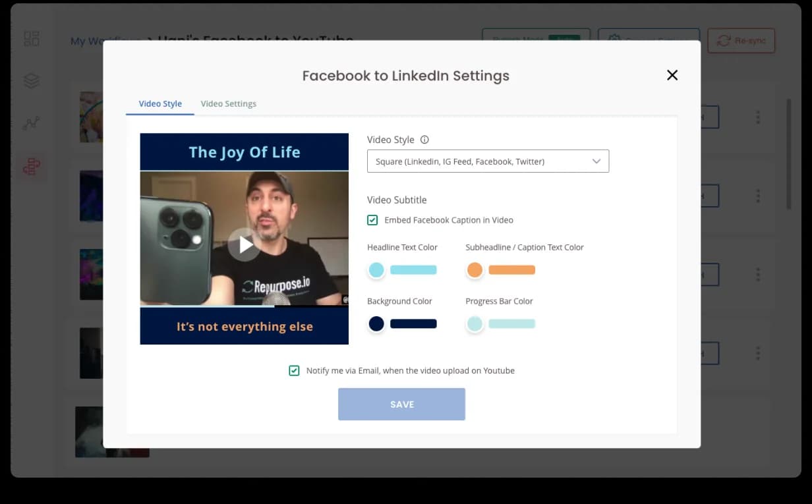
Task: Select the Video Style tab
Action: point(160,103)
